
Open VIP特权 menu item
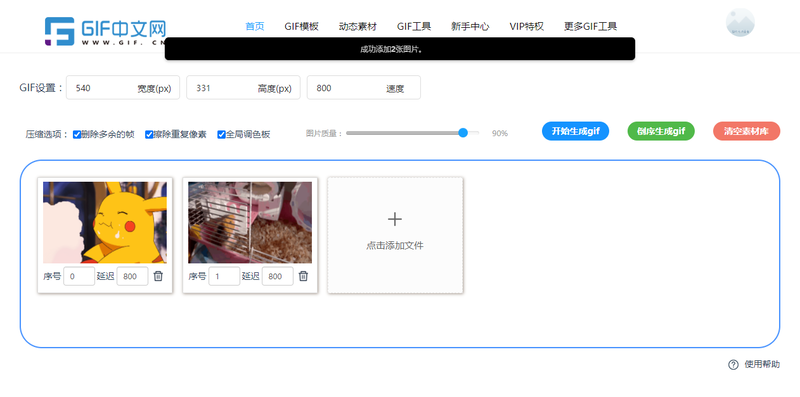click(x=527, y=27)
